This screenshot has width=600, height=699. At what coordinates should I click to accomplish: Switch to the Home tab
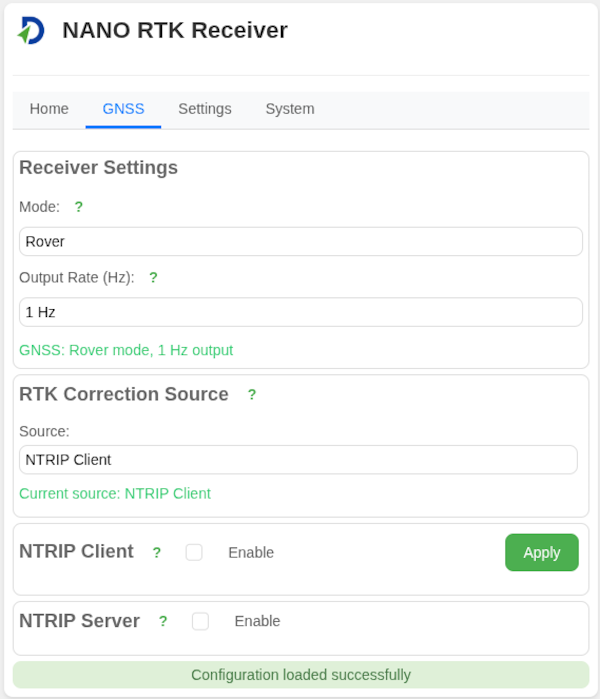49,109
